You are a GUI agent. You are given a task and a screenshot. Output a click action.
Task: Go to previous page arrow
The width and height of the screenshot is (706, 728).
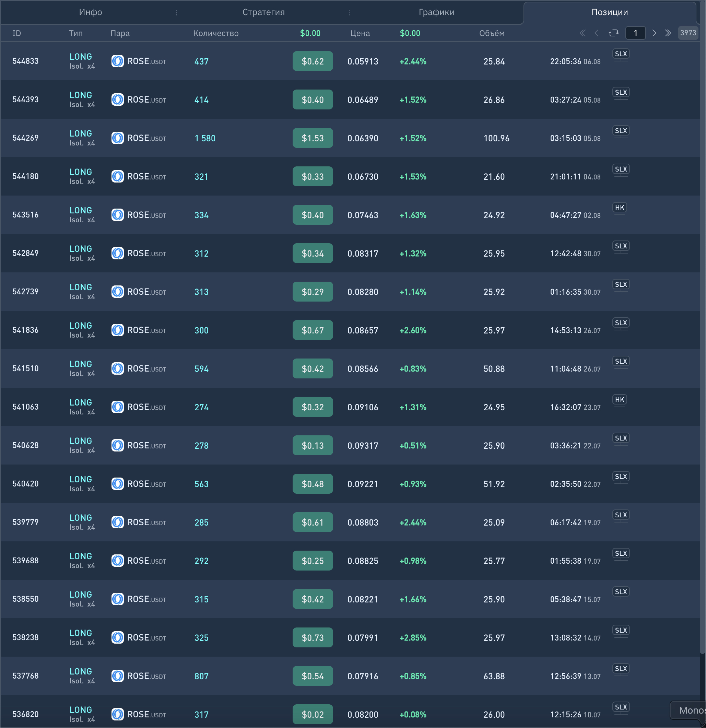point(597,33)
